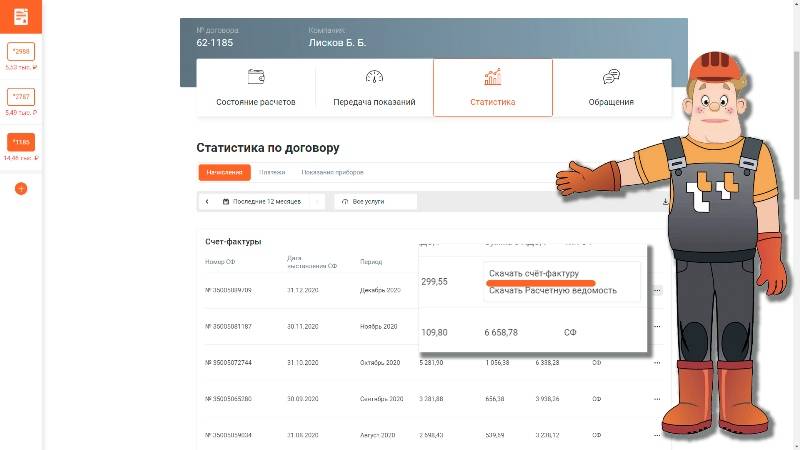Screen dimensions: 800x450
Task: Switch to the Платежи tab
Action: click(x=272, y=173)
